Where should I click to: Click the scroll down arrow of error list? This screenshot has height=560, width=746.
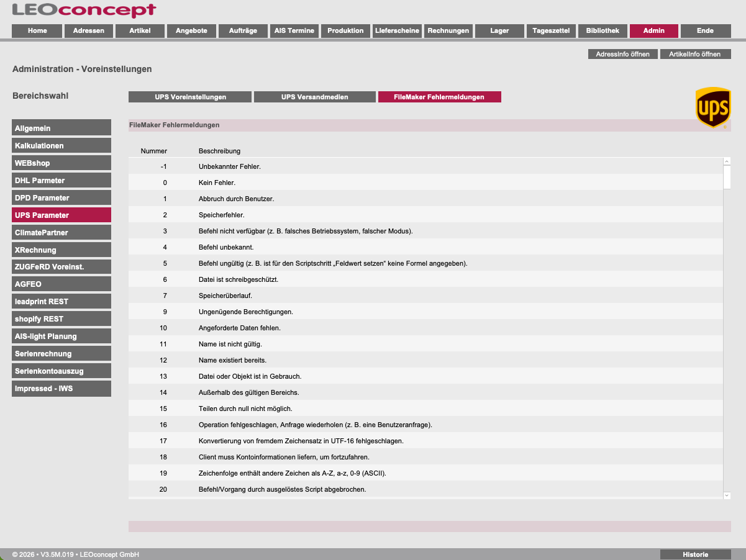pyautogui.click(x=727, y=495)
